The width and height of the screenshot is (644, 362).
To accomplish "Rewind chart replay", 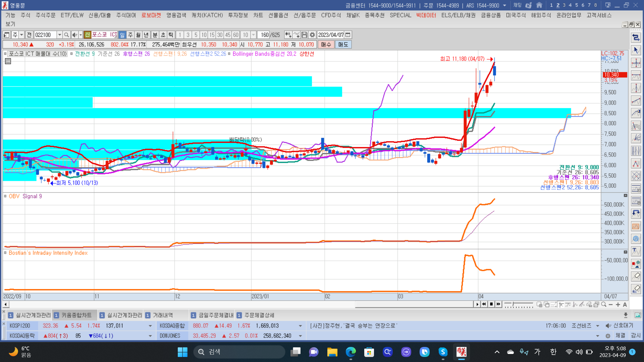I will tap(484, 304).
